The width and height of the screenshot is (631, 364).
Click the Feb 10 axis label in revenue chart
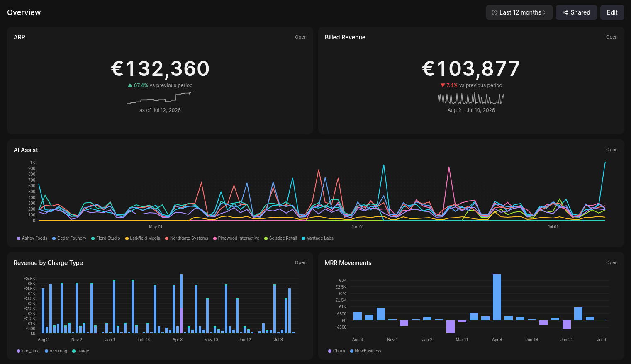coord(144,340)
